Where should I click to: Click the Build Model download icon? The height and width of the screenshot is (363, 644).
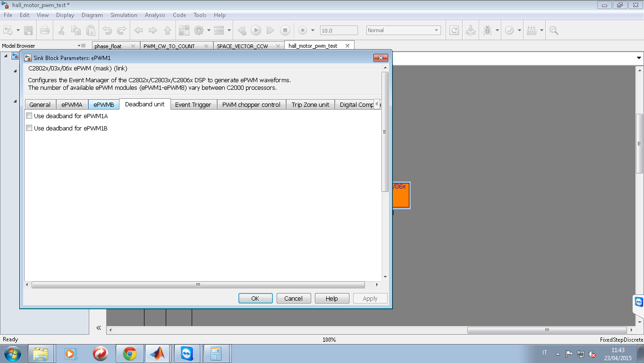click(x=471, y=30)
